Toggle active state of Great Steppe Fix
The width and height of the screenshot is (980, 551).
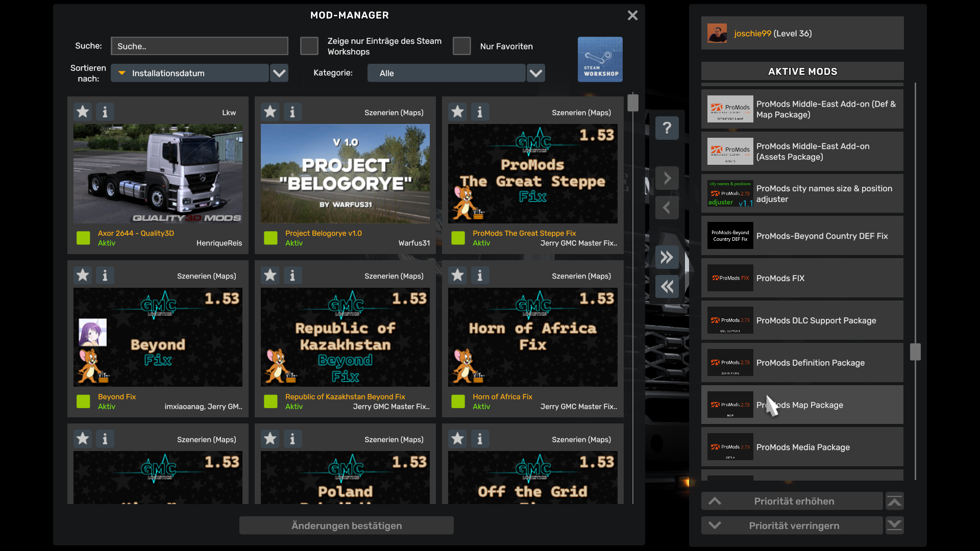pos(458,238)
